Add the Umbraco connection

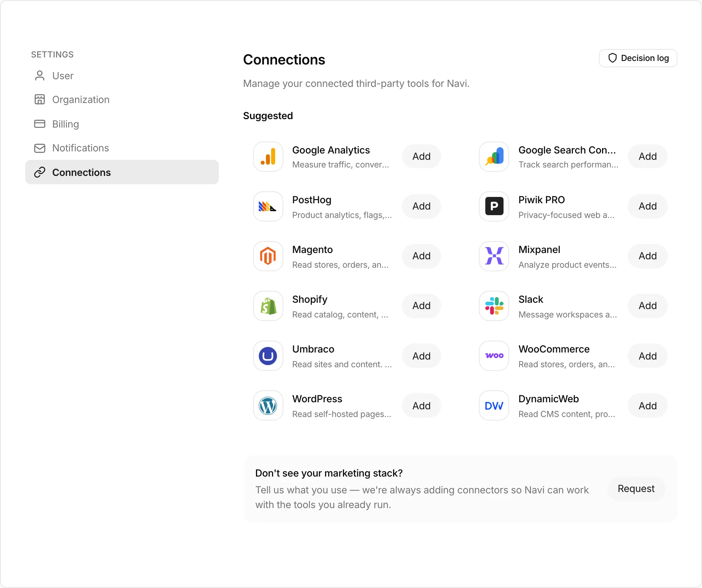(x=421, y=356)
